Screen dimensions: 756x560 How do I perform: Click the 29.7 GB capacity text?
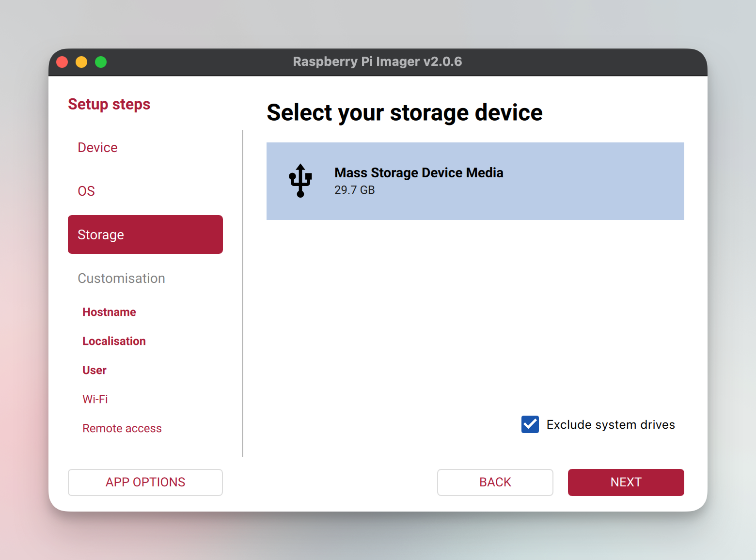pyautogui.click(x=354, y=190)
